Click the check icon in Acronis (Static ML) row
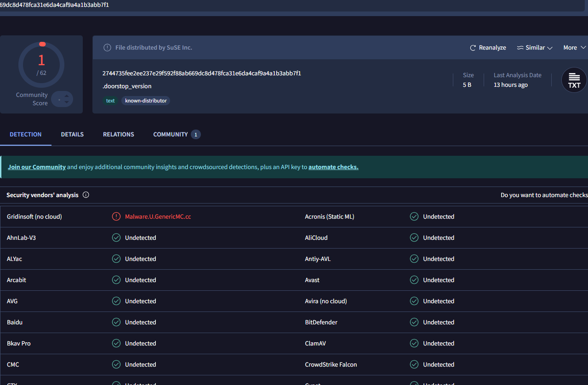588x385 pixels. 414,216
